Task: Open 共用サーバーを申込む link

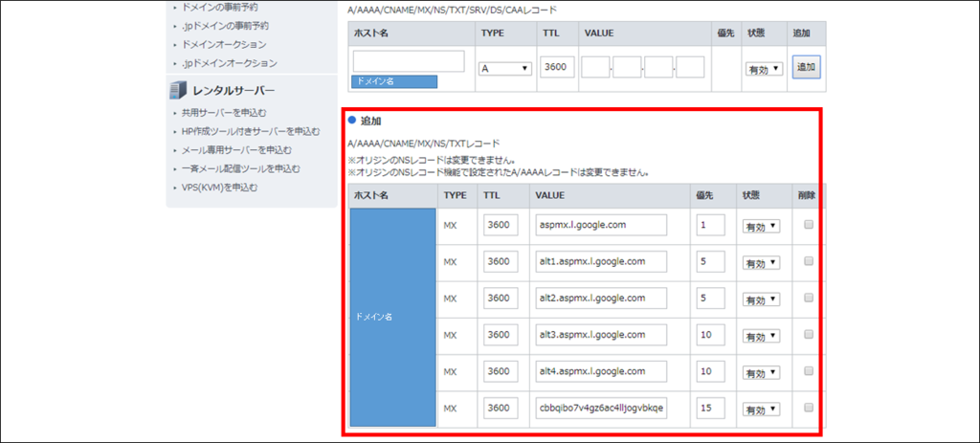Action: click(x=224, y=113)
